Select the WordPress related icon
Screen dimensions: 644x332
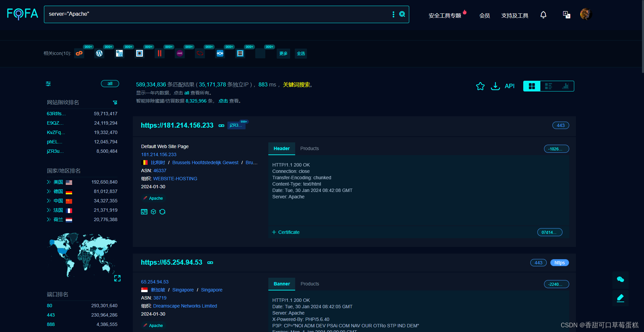(99, 53)
